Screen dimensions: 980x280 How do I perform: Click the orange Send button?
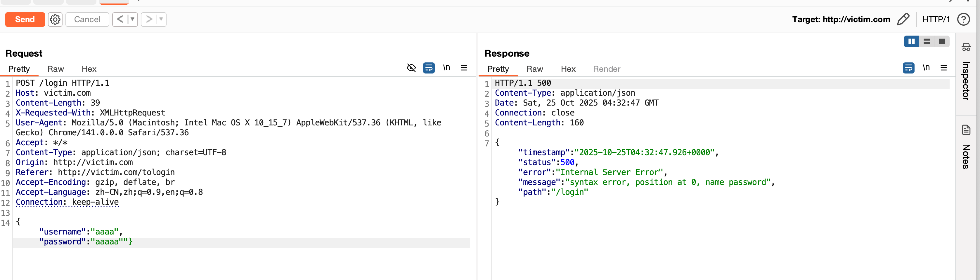coord(25,19)
